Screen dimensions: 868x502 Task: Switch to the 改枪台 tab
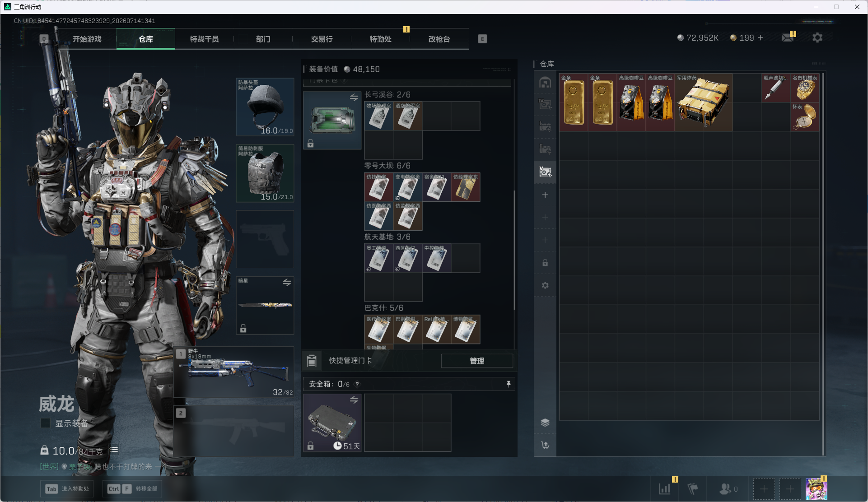tap(439, 39)
